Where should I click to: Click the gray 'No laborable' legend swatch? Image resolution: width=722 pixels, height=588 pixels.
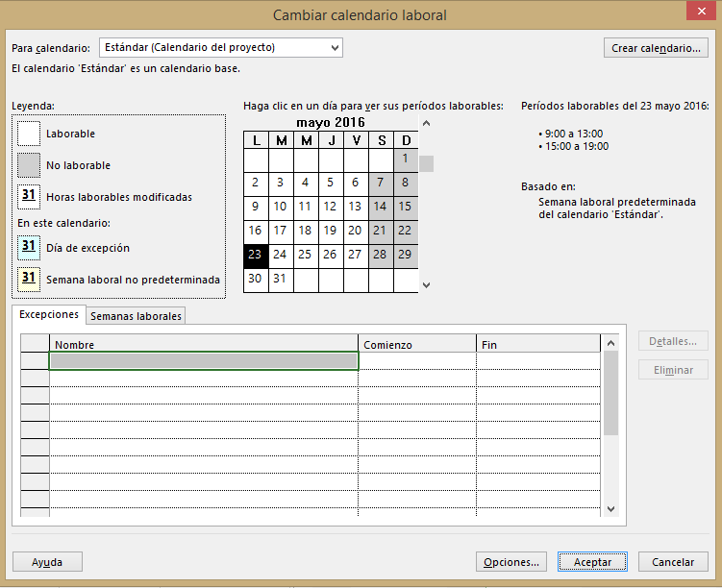point(29,165)
